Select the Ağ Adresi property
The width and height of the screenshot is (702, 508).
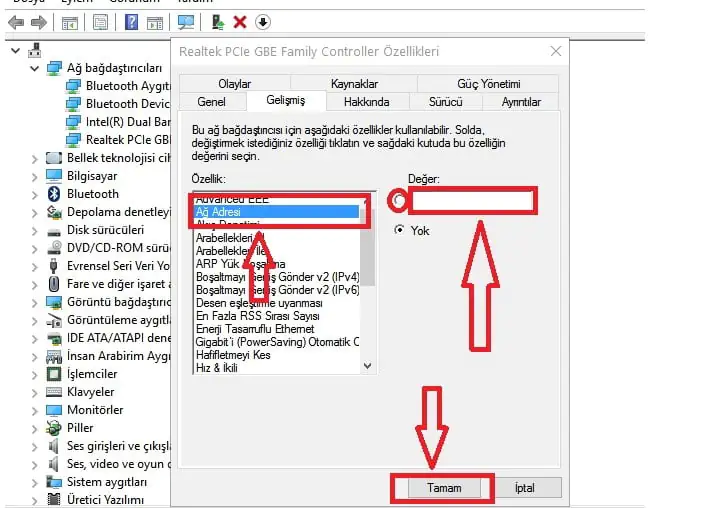click(277, 212)
